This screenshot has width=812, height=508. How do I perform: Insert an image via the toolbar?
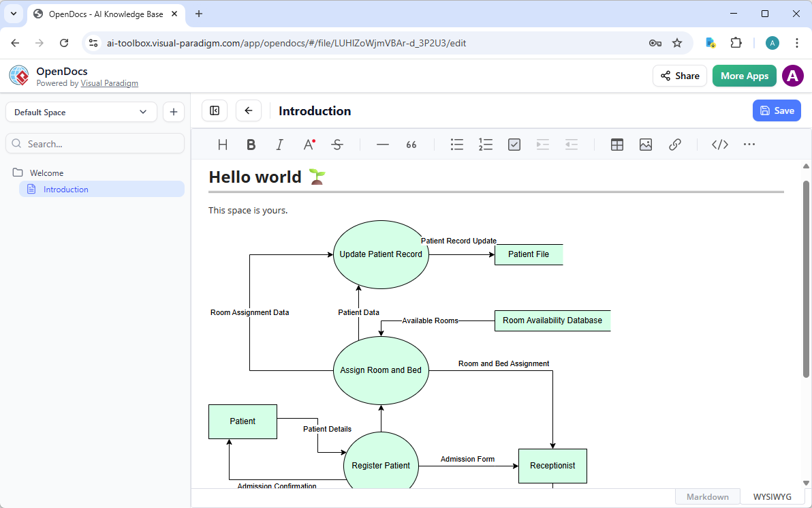coord(645,144)
